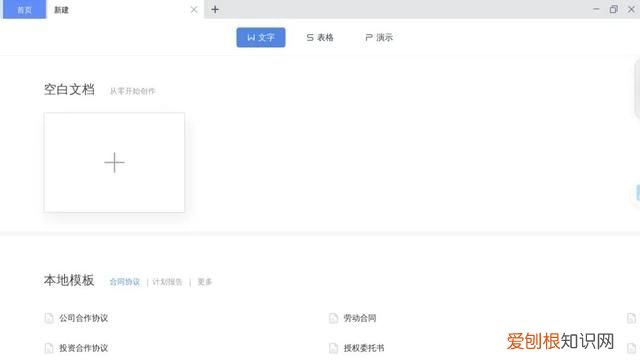Create a blank document via plus thumbnail

tap(114, 162)
